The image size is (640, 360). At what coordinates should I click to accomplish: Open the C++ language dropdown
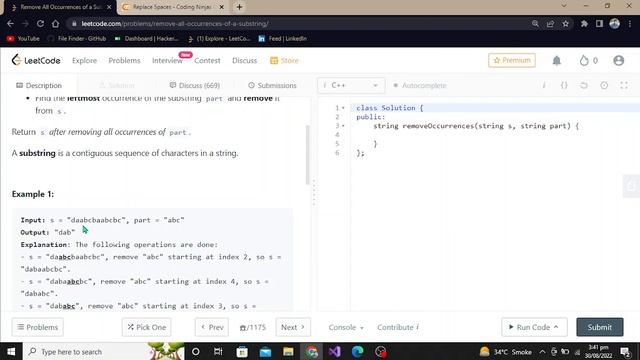pyautogui.click(x=351, y=85)
